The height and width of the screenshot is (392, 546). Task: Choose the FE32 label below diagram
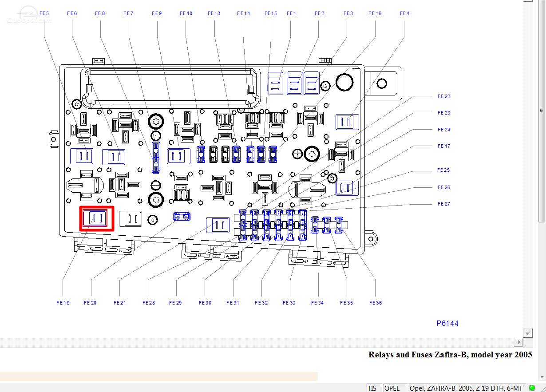pos(261,303)
